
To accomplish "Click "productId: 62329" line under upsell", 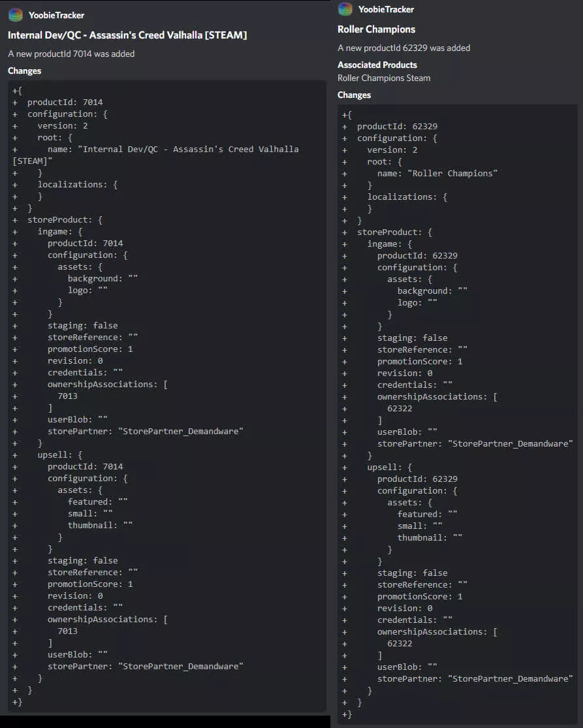I will [x=417, y=479].
